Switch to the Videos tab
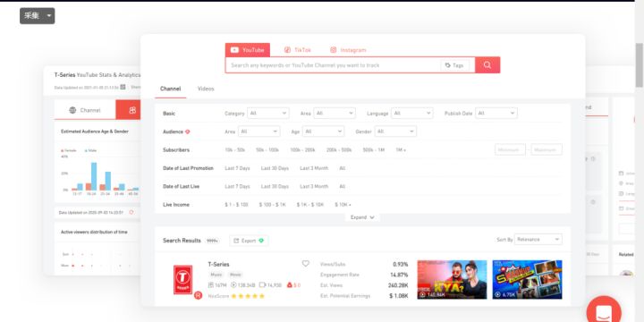 pyautogui.click(x=206, y=89)
